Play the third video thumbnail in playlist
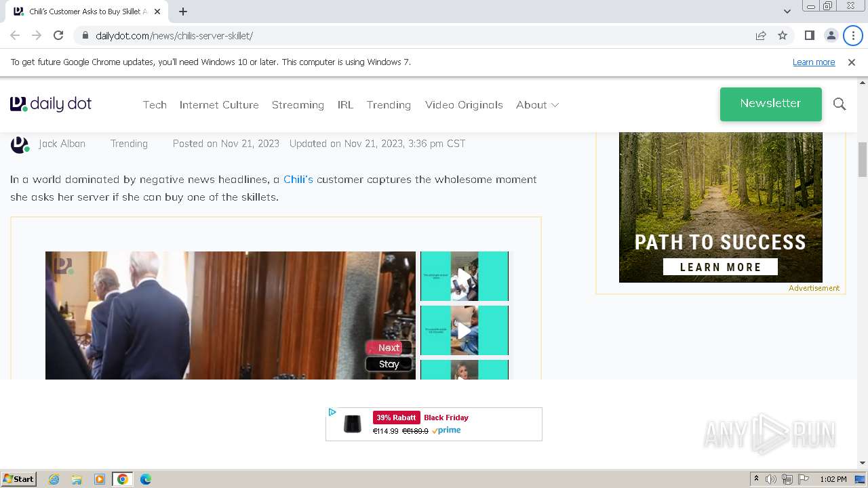This screenshot has width=868, height=488. coord(464,369)
